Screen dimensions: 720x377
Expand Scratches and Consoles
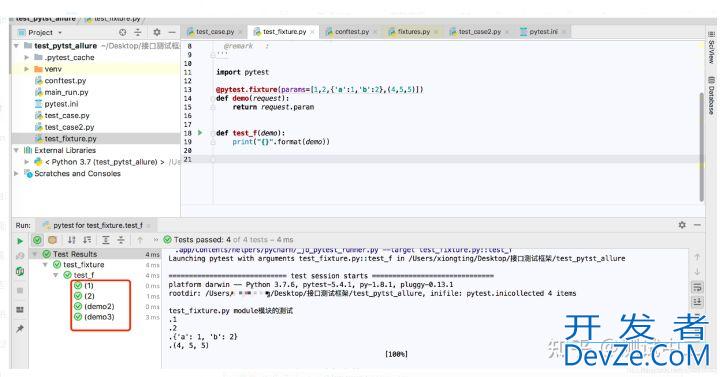point(17,174)
